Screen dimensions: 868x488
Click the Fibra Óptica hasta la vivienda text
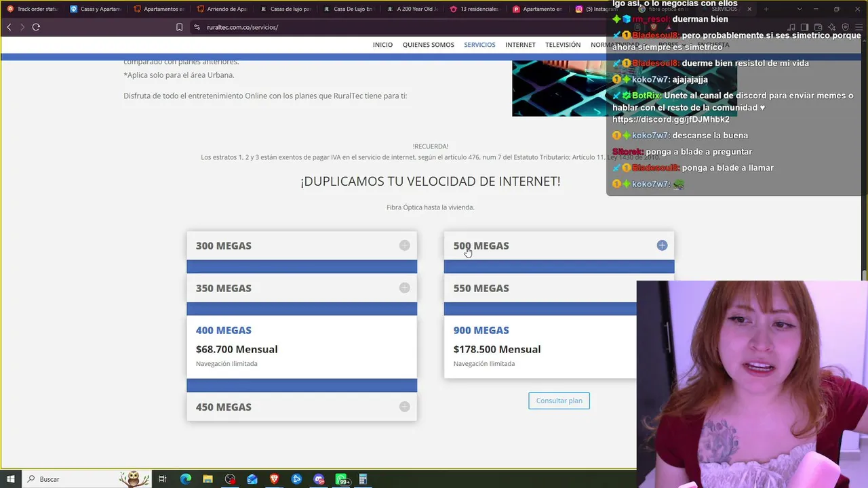pos(431,207)
